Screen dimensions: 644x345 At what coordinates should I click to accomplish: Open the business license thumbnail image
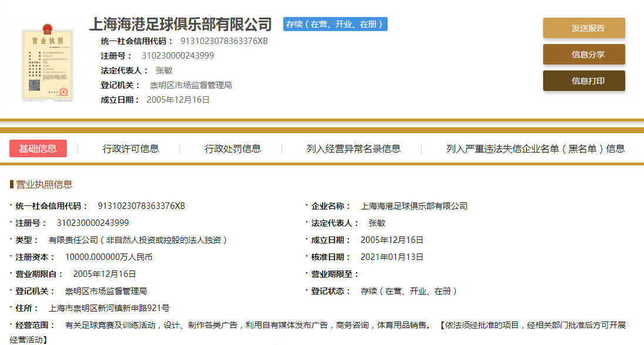point(45,63)
